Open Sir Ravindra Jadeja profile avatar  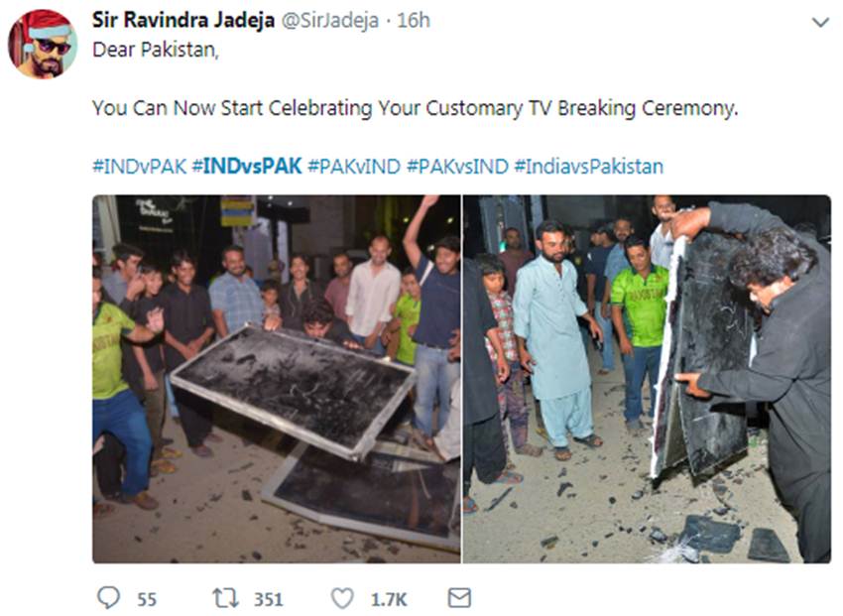pyautogui.click(x=43, y=44)
